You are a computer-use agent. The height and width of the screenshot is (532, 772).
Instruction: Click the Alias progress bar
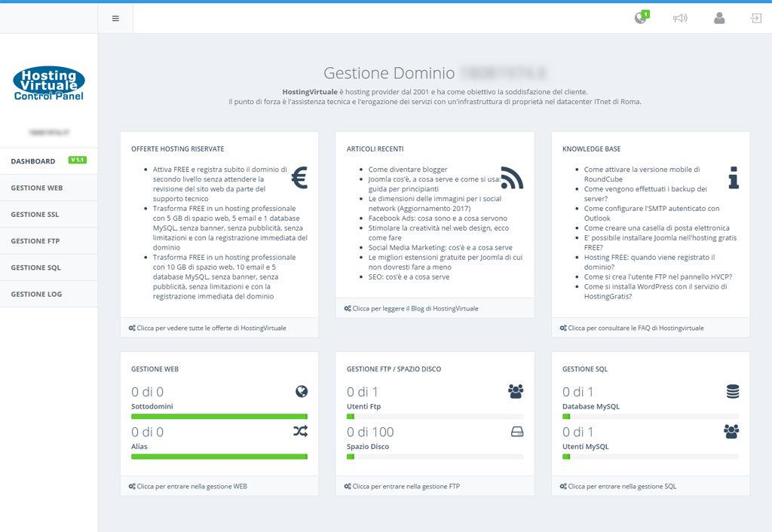(219, 457)
